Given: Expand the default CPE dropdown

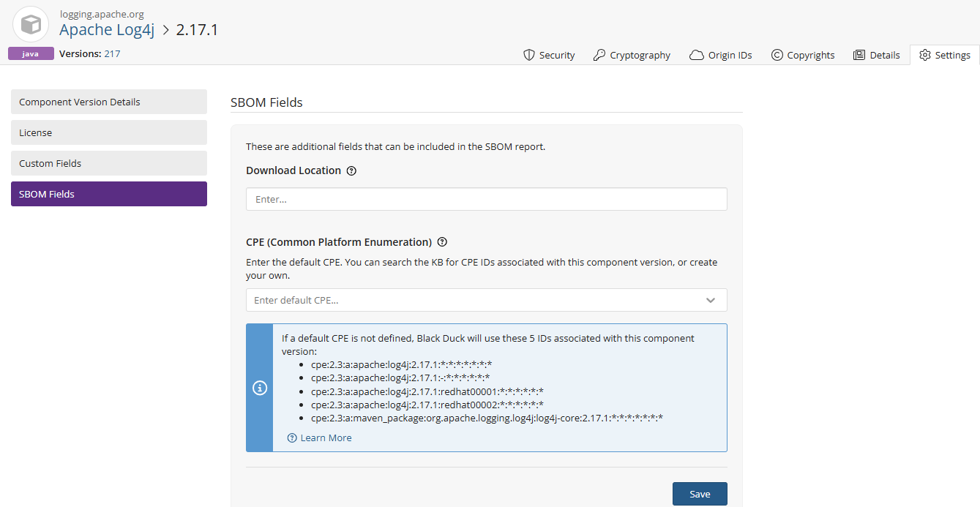Looking at the screenshot, I should click(x=710, y=300).
